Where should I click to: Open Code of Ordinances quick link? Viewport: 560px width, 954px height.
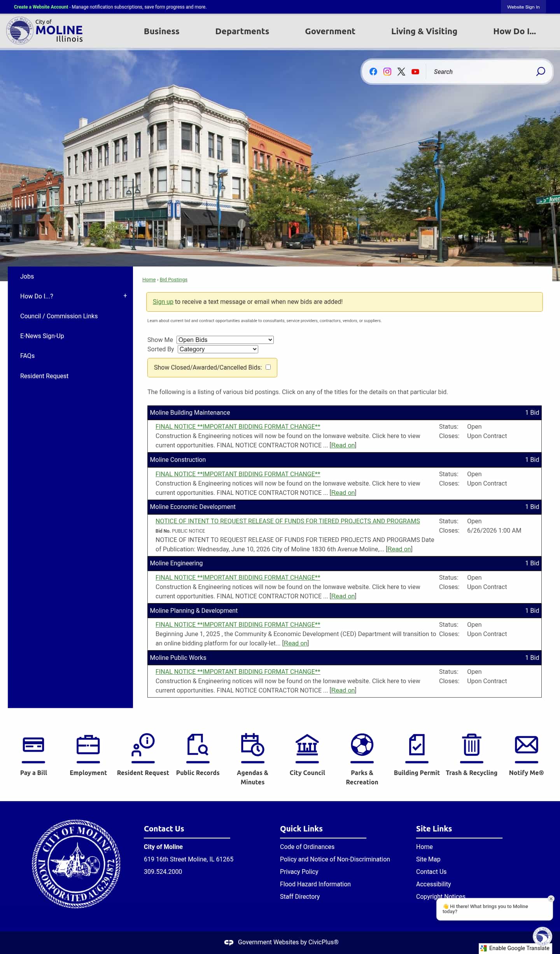pyautogui.click(x=307, y=847)
